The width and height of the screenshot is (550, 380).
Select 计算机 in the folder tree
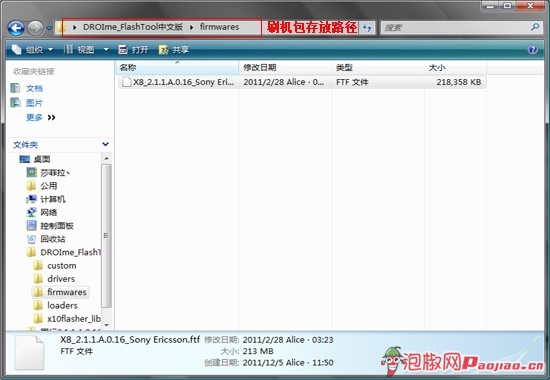(53, 199)
